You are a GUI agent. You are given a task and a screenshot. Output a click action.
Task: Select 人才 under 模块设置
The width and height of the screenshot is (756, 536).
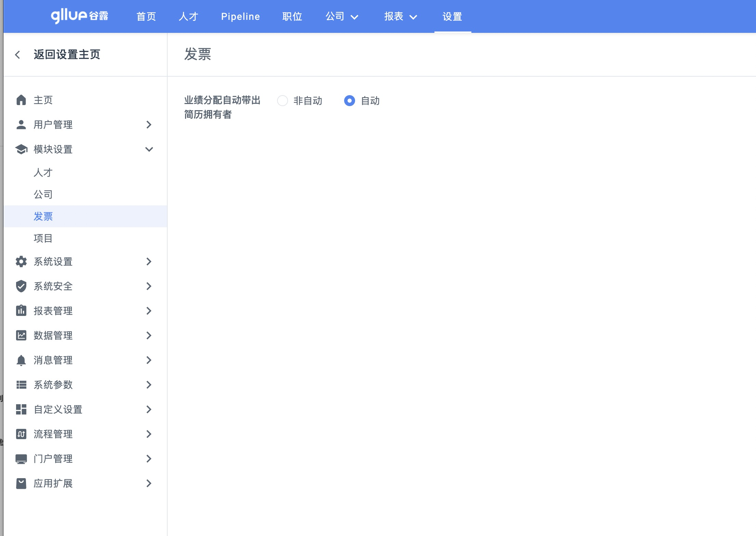point(43,172)
